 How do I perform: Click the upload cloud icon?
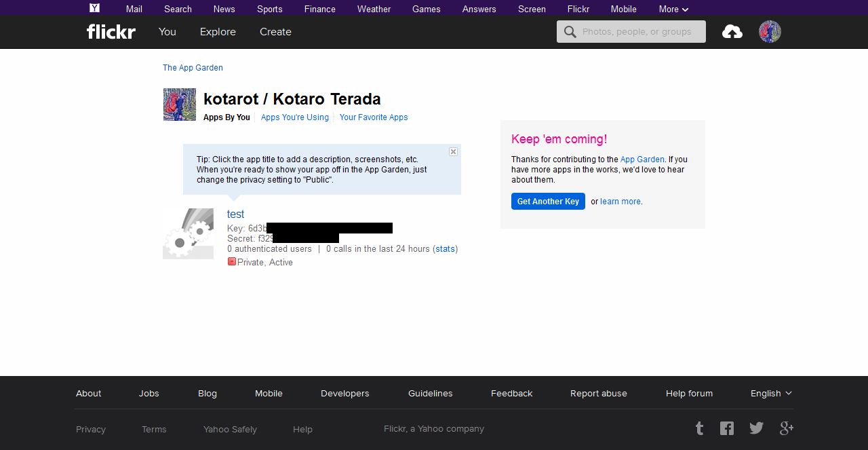click(x=732, y=31)
